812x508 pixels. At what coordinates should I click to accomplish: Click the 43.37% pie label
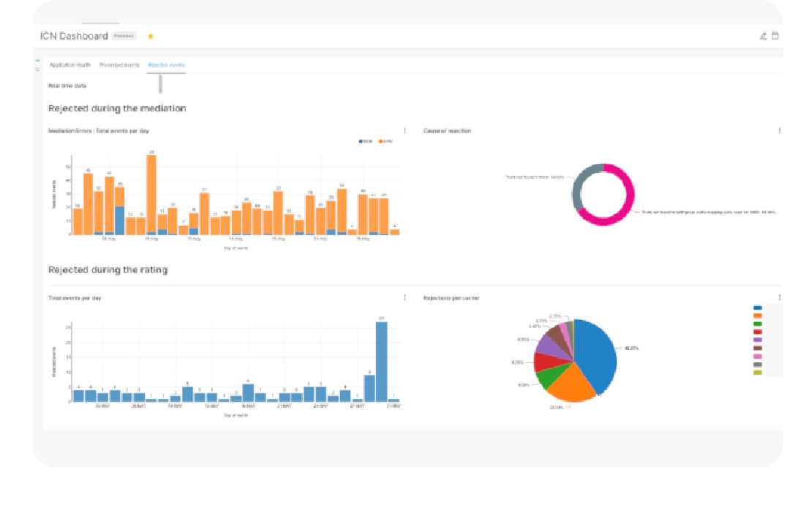pos(632,348)
